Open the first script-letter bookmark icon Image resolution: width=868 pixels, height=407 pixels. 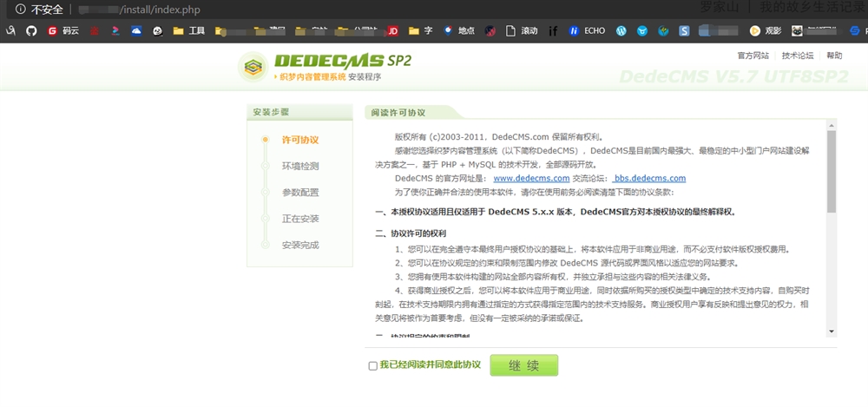pos(10,31)
